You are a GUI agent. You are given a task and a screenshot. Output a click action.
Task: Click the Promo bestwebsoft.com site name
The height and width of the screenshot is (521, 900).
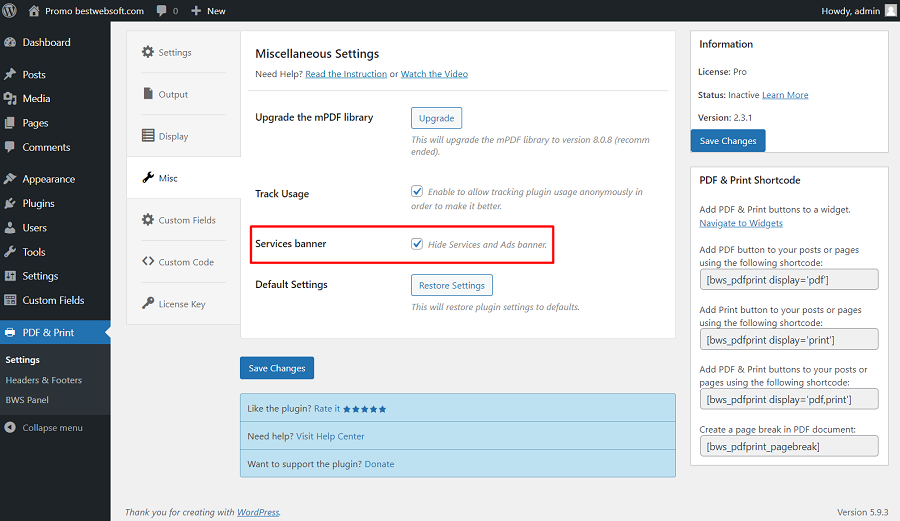pos(94,11)
